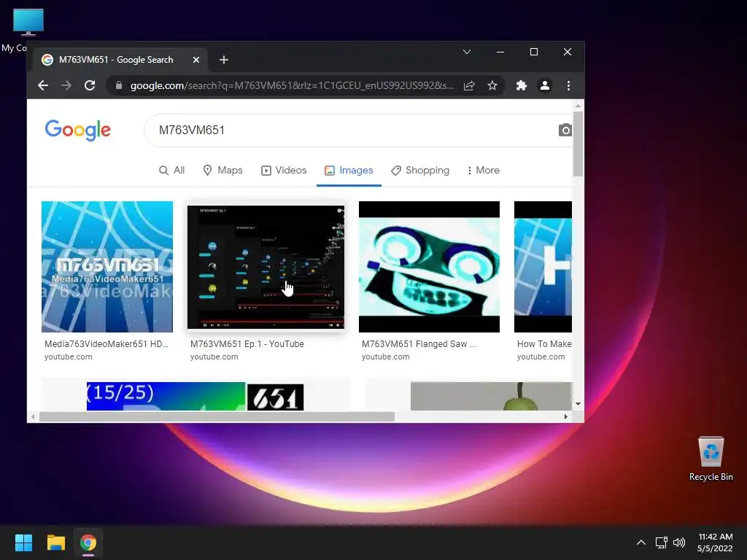Open the tab search chevron dropdown
Screen dimensions: 747x560
(x=467, y=52)
